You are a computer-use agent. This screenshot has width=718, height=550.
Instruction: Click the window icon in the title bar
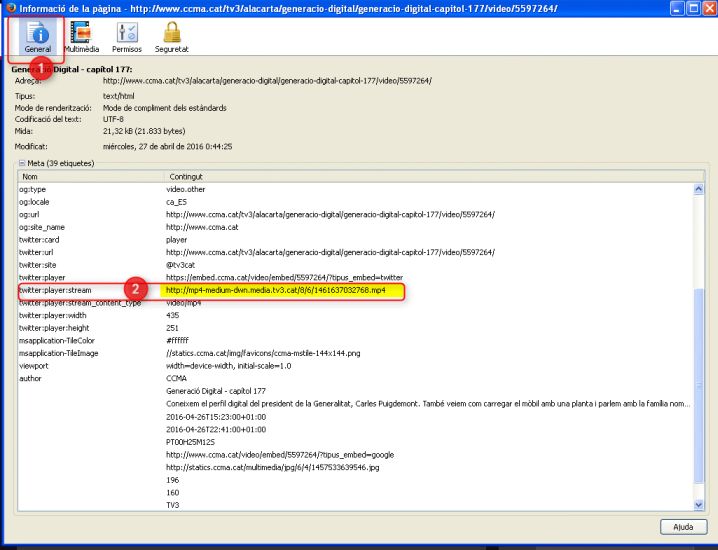[x=12, y=8]
